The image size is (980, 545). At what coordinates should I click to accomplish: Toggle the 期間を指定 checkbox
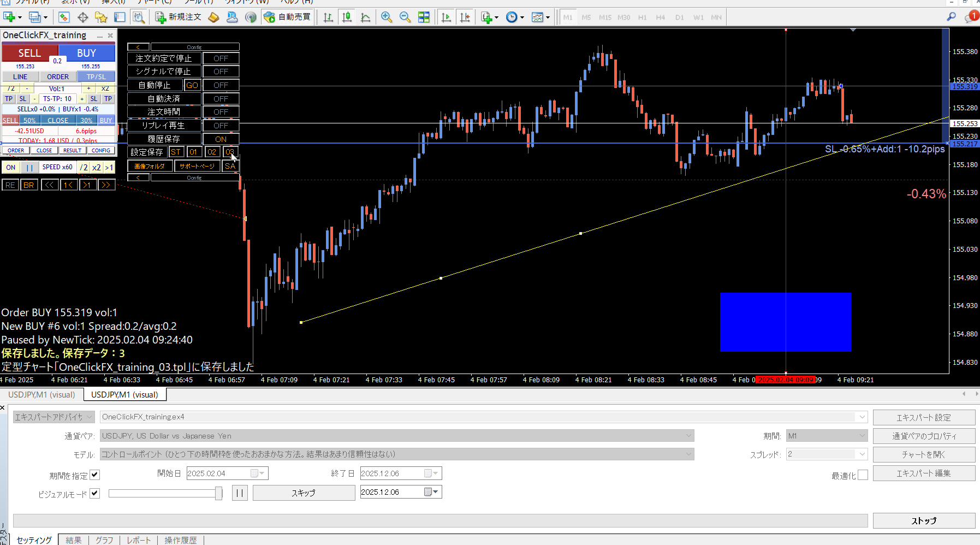(95, 475)
